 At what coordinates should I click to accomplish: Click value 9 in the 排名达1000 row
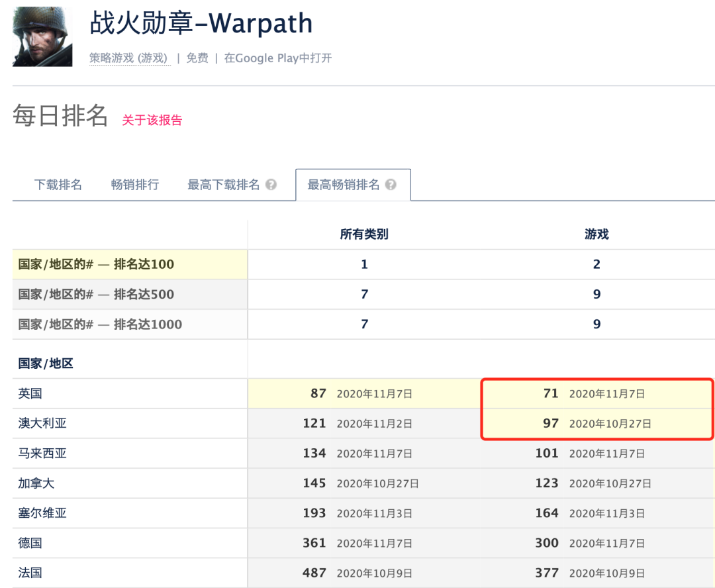point(596,324)
